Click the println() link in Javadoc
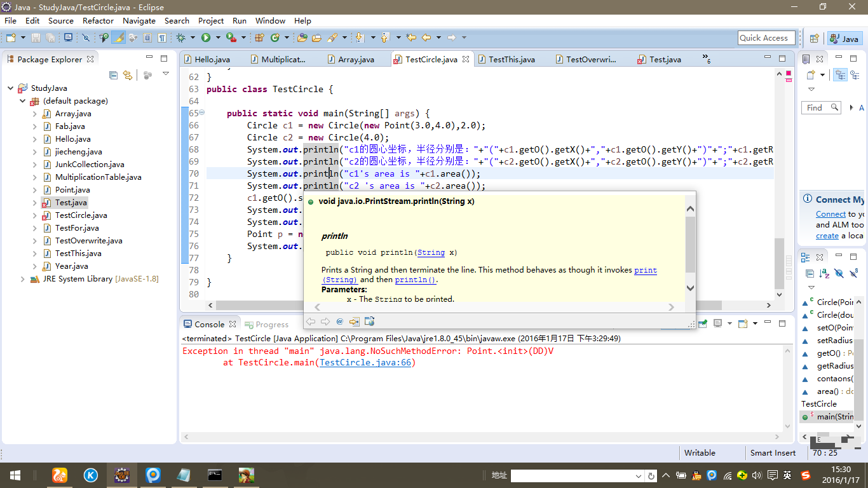Screen dimensions: 868x488 click(416, 280)
